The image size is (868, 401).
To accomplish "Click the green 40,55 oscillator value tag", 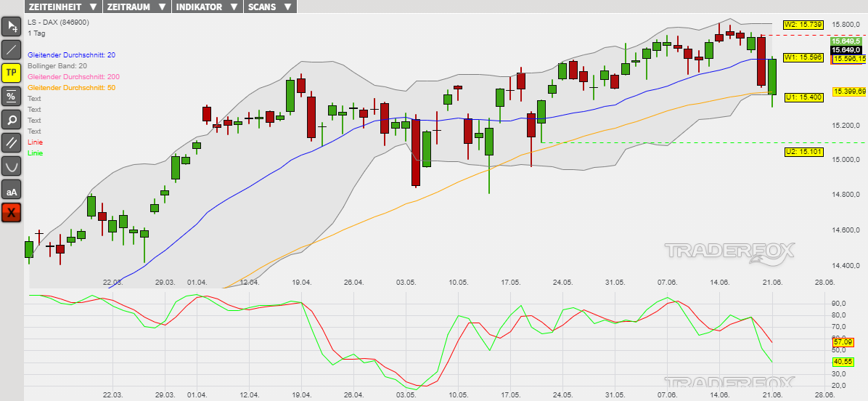I will (843, 362).
